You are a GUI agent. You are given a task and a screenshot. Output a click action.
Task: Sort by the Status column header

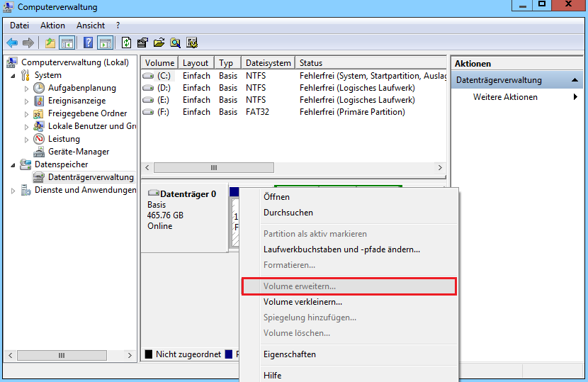[x=371, y=63]
